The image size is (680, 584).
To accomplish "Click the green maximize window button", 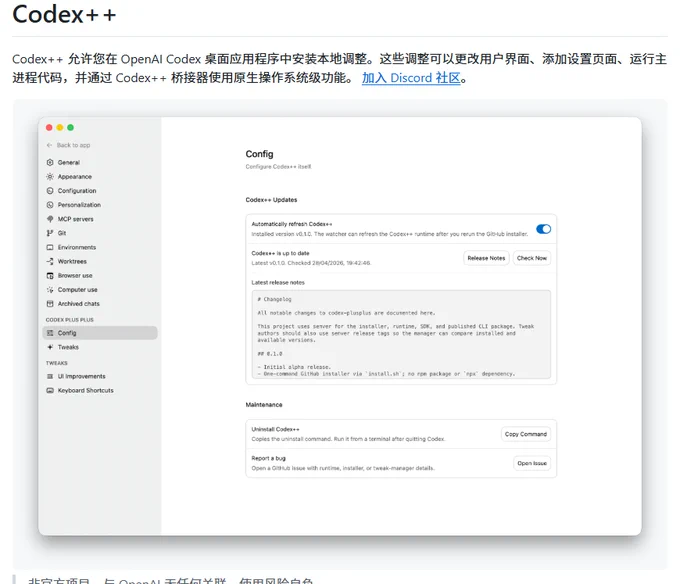I will coord(70,127).
